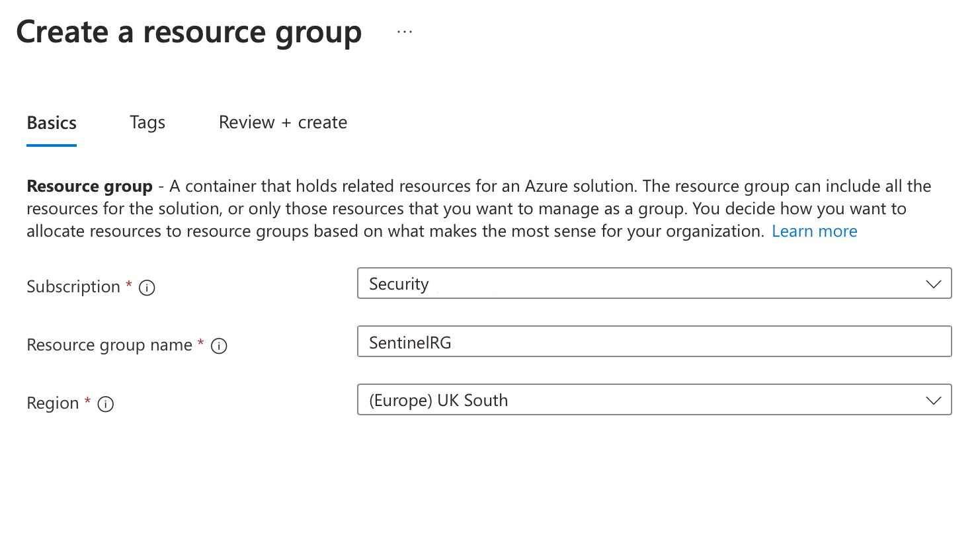980x533 pixels.
Task: Click the Region info icon
Action: [x=106, y=404]
